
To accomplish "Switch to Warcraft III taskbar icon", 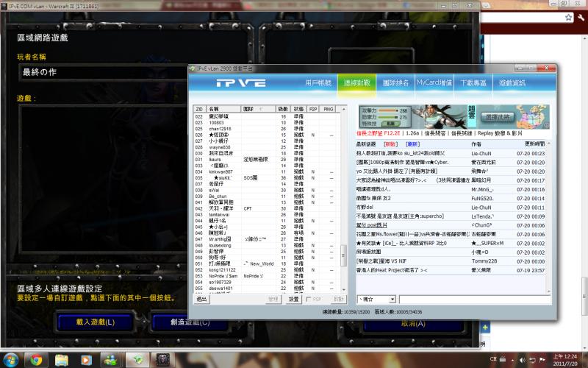I will point(162,360).
